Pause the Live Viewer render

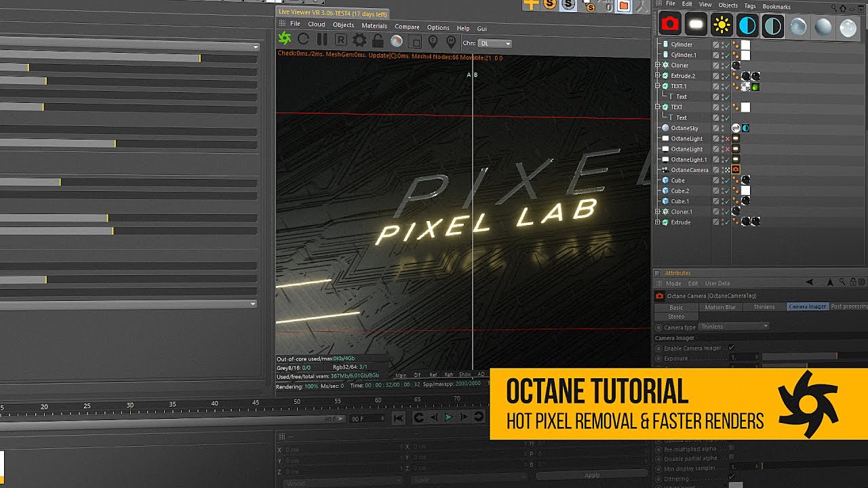322,40
